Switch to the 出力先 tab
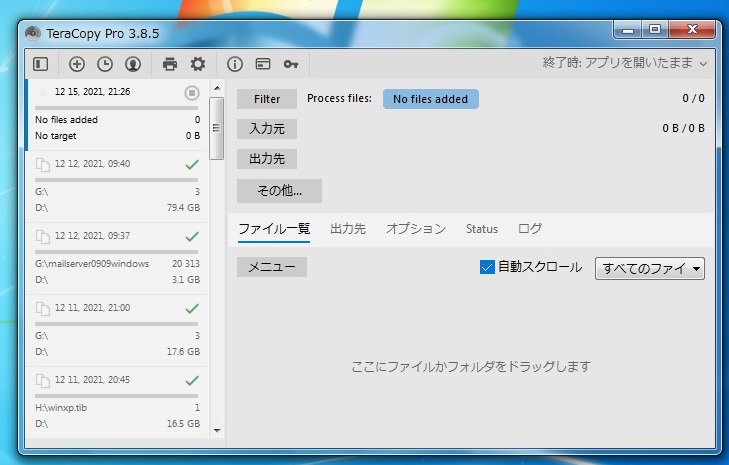Viewport: 729px width, 465px height. click(x=348, y=229)
